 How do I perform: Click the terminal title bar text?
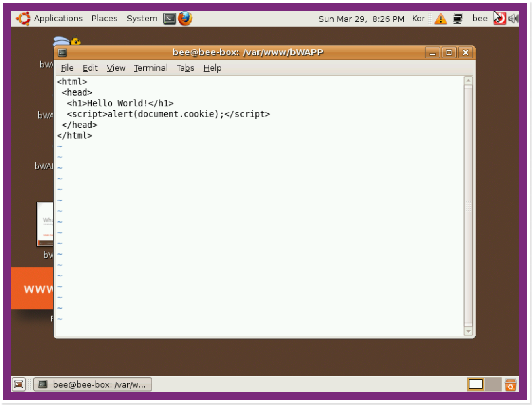pos(248,52)
